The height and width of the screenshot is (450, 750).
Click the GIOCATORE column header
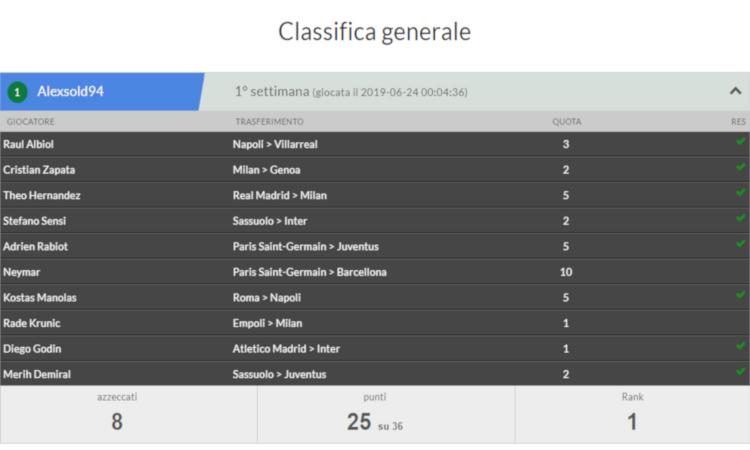(31, 121)
